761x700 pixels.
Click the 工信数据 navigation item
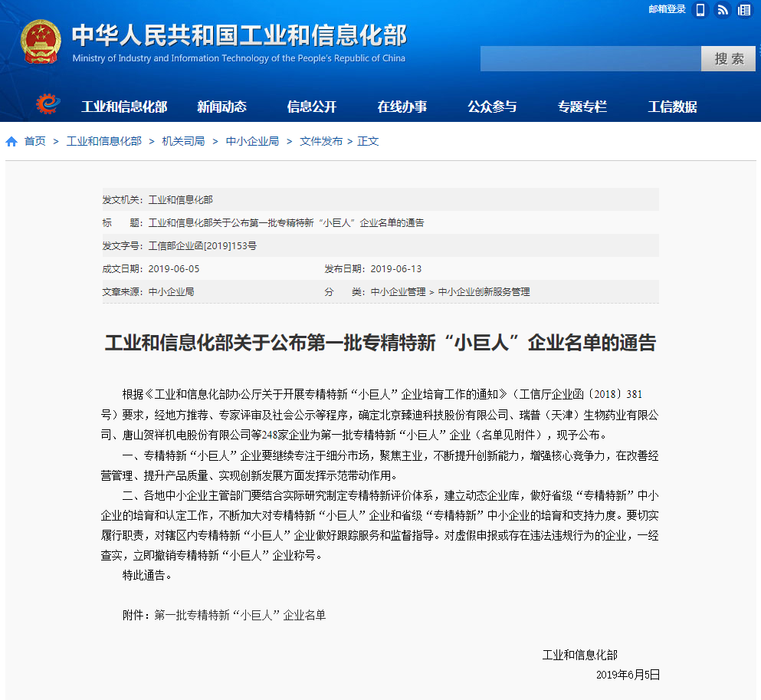[672, 107]
